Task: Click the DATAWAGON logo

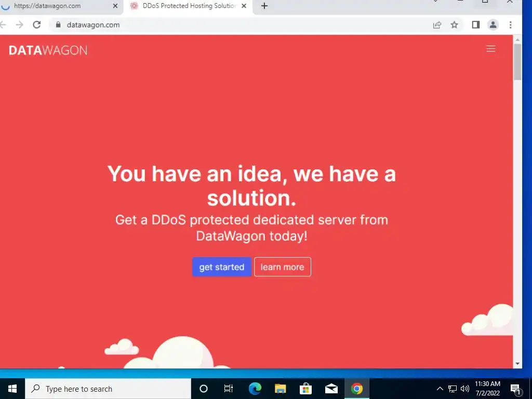Action: point(48,50)
